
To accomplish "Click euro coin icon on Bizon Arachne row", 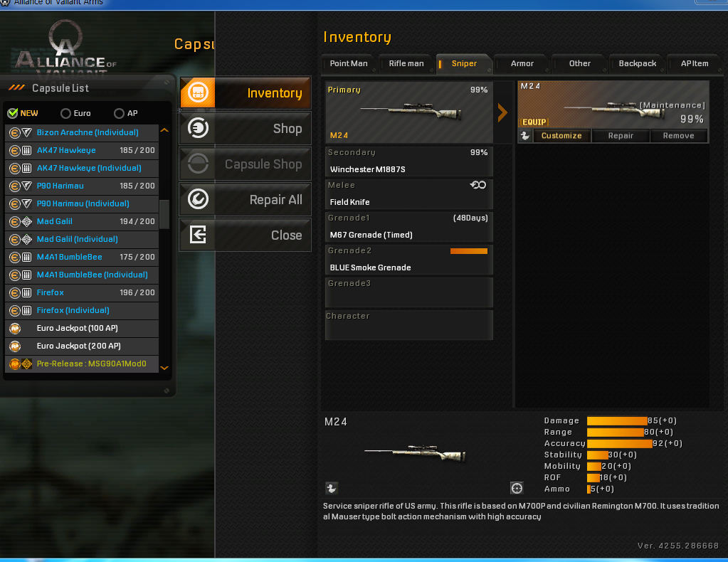I will pos(15,133).
